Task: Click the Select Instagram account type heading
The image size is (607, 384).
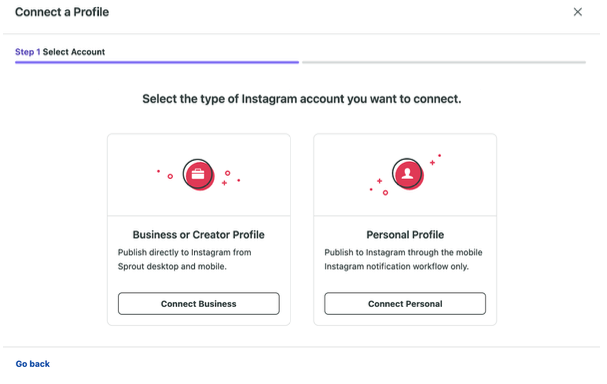Action: pos(302,99)
